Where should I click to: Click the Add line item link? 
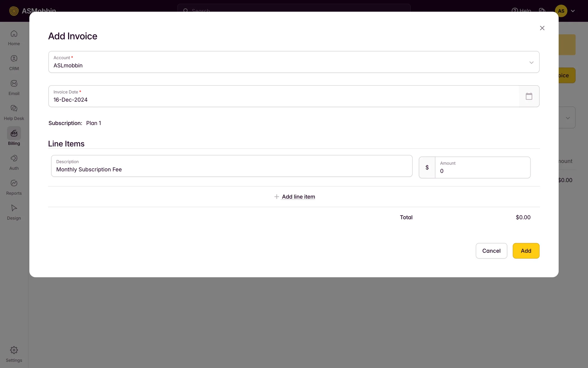[298, 197]
